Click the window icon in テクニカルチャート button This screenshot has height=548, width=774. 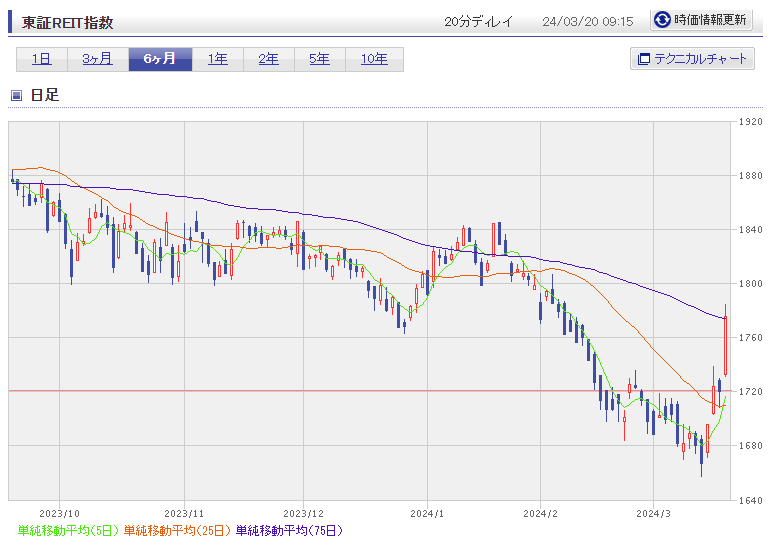coord(643,59)
